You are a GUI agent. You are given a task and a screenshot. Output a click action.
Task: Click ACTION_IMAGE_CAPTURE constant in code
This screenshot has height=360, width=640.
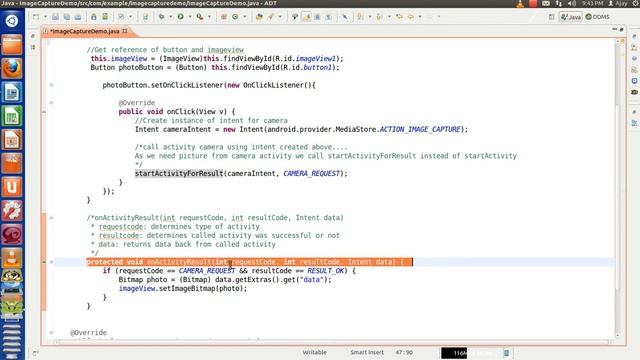tap(420, 129)
